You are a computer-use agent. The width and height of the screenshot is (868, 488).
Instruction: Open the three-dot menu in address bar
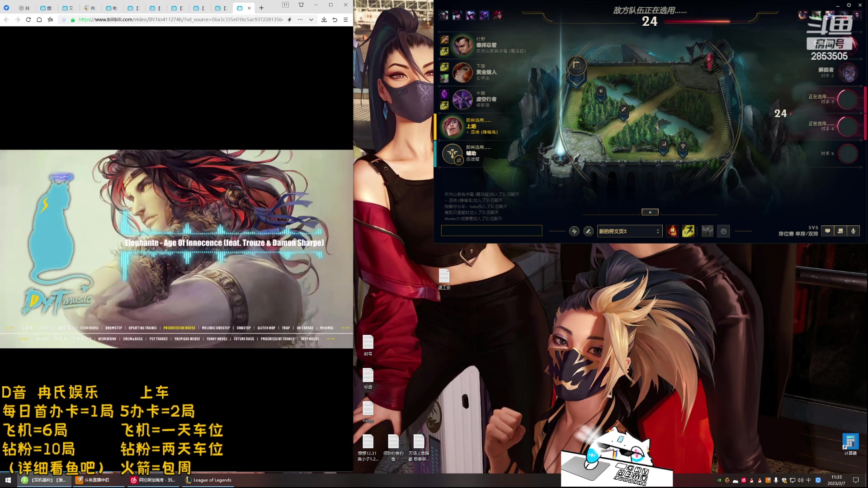300,19
